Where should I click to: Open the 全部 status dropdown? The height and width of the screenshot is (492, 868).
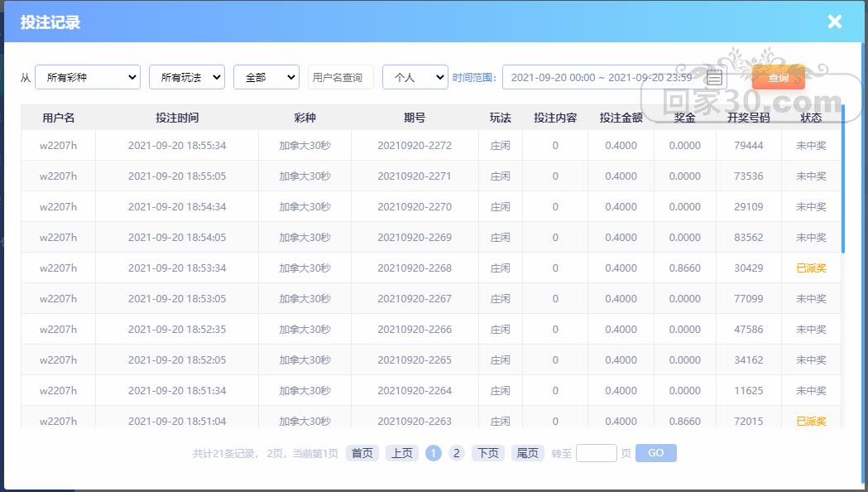pos(266,78)
